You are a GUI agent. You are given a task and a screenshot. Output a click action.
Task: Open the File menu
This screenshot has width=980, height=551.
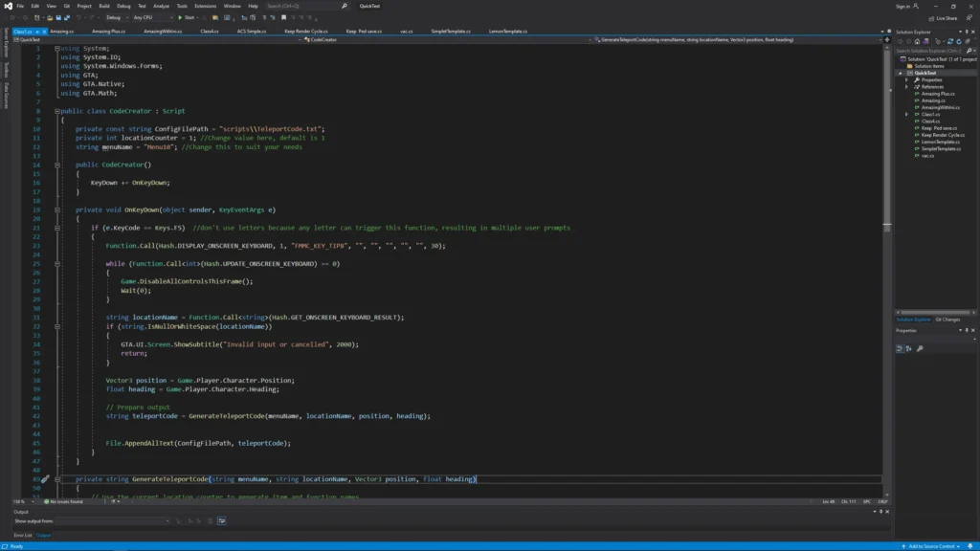click(x=20, y=6)
